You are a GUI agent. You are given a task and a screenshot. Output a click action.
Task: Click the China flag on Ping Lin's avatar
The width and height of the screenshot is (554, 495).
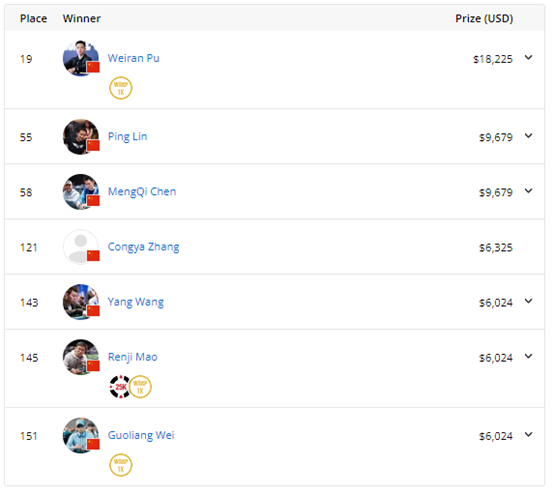point(93,145)
